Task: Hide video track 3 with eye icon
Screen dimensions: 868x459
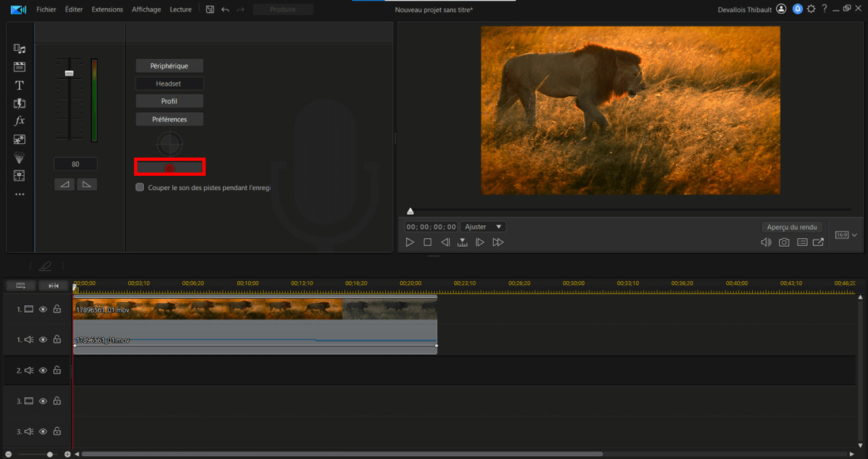Action: pos(43,401)
